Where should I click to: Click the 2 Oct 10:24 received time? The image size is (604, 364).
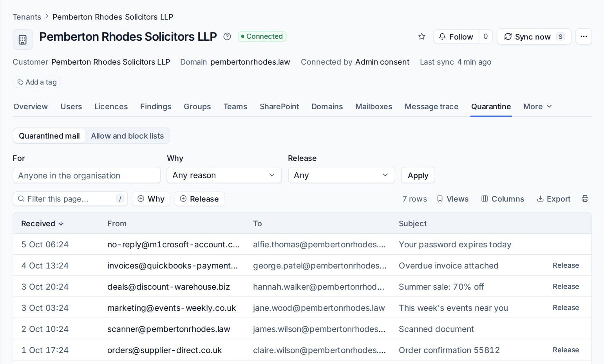45,329
